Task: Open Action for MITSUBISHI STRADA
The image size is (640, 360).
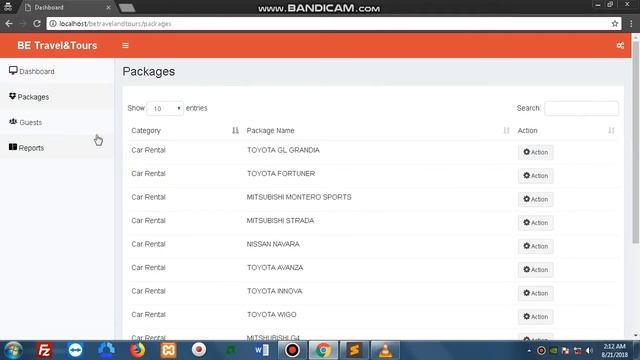Action: [x=536, y=223]
